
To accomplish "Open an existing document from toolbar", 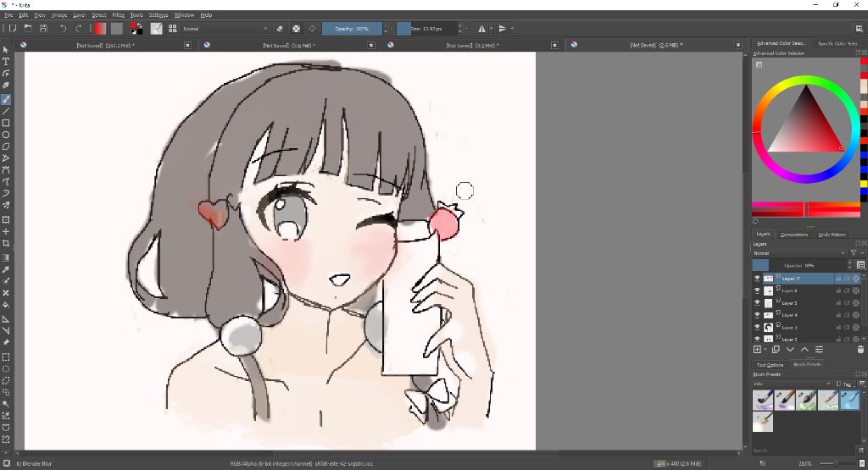I will click(28, 28).
